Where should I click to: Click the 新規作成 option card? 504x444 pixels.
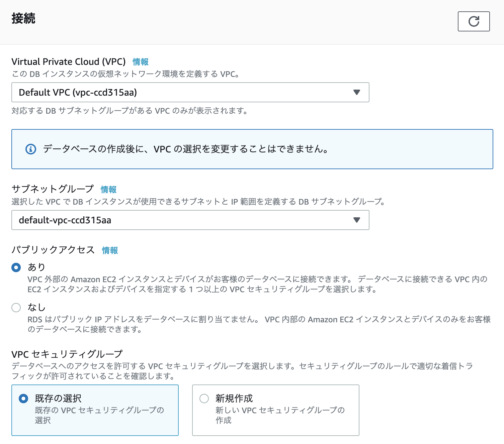[x=275, y=410]
